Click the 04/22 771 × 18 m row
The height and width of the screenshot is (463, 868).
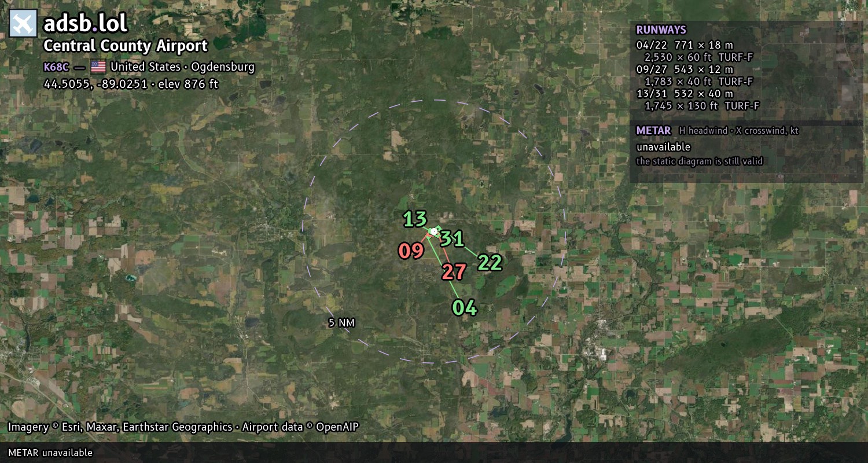(685, 45)
